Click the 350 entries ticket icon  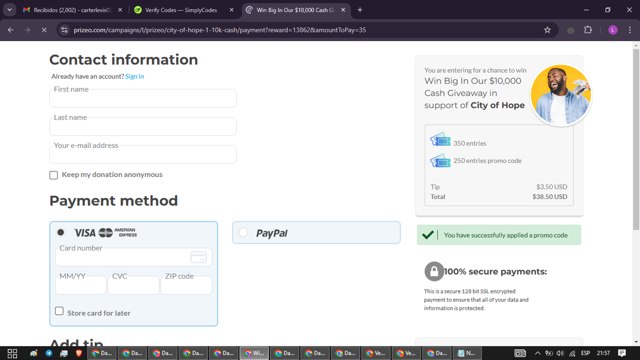440,140
